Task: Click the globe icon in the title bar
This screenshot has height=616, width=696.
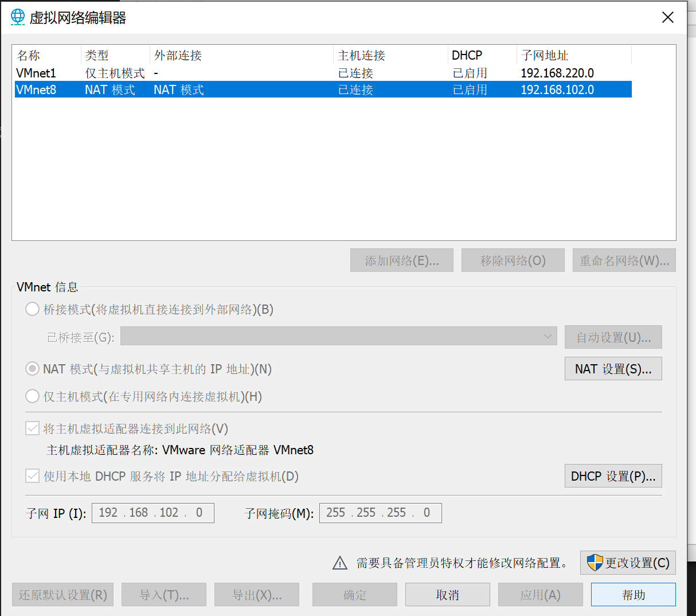Action: pos(18,17)
